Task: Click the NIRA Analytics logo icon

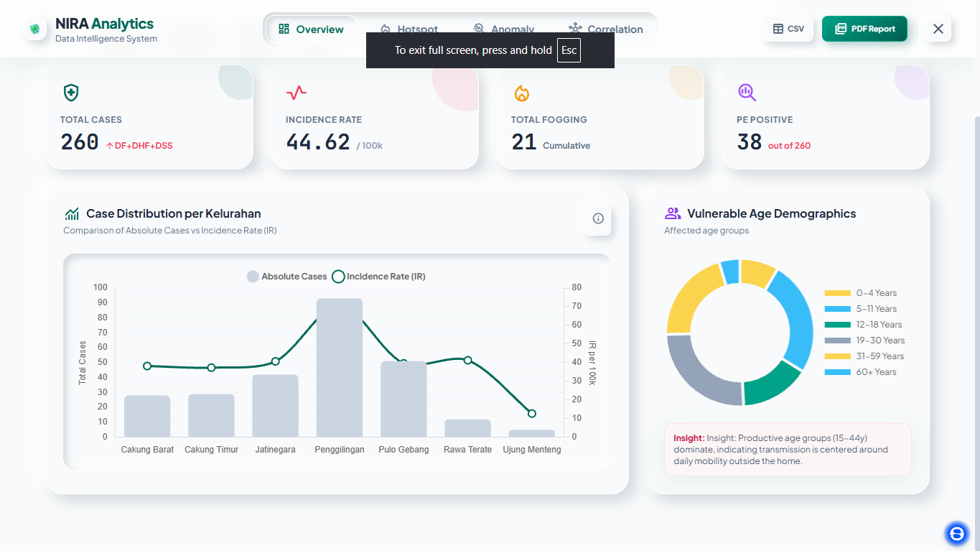Action: [34, 29]
